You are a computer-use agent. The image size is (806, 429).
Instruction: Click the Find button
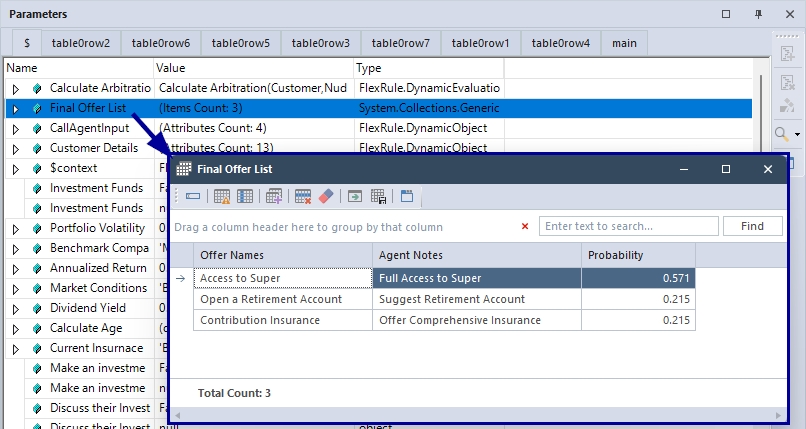(753, 226)
